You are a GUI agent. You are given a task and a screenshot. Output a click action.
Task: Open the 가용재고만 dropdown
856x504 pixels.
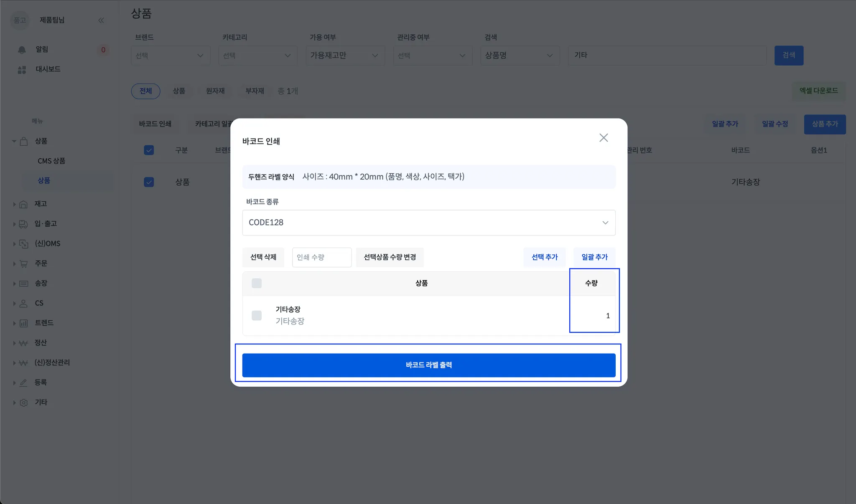pos(344,56)
